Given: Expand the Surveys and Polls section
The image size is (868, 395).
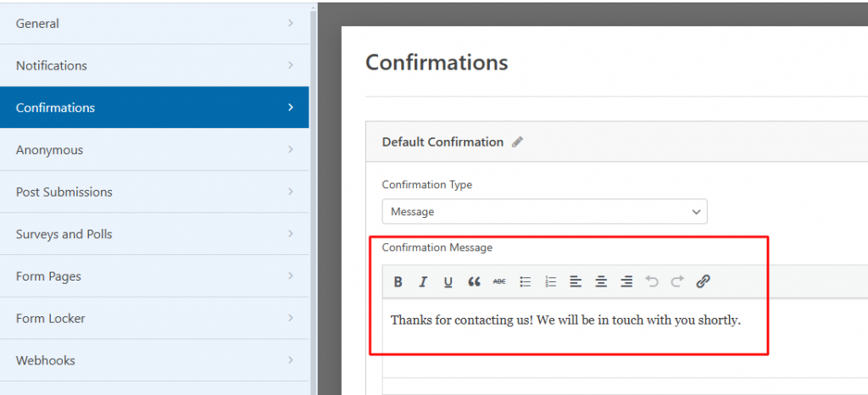Looking at the screenshot, I should tap(154, 234).
